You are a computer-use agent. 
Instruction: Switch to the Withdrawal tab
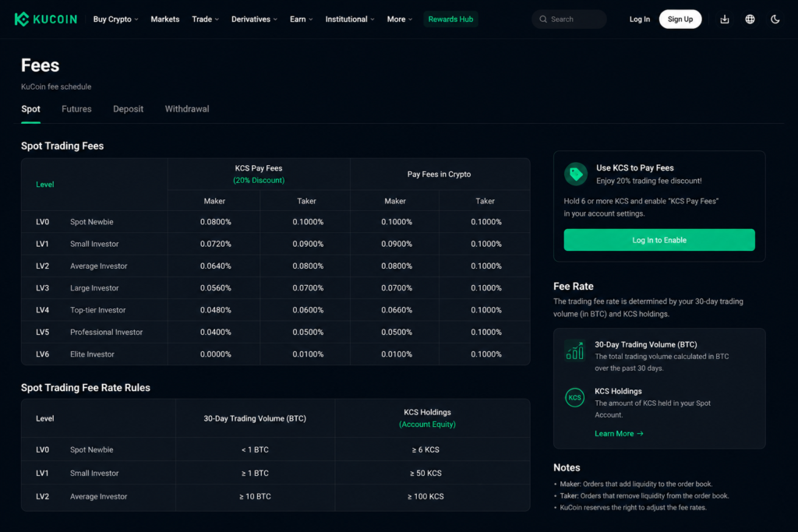pos(187,109)
